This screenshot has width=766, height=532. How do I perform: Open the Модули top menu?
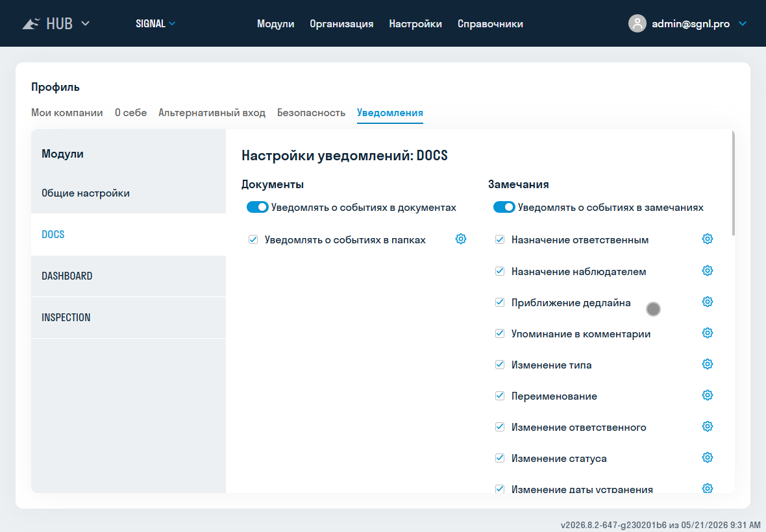275,23
